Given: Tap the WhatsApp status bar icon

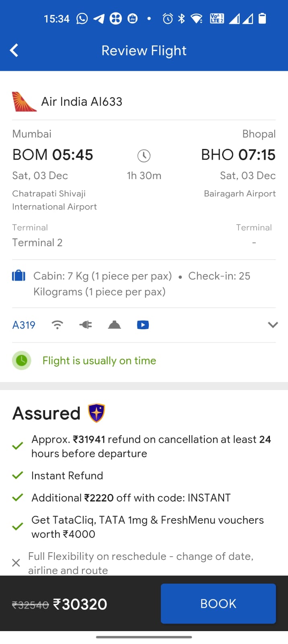Looking at the screenshot, I should point(82,19).
